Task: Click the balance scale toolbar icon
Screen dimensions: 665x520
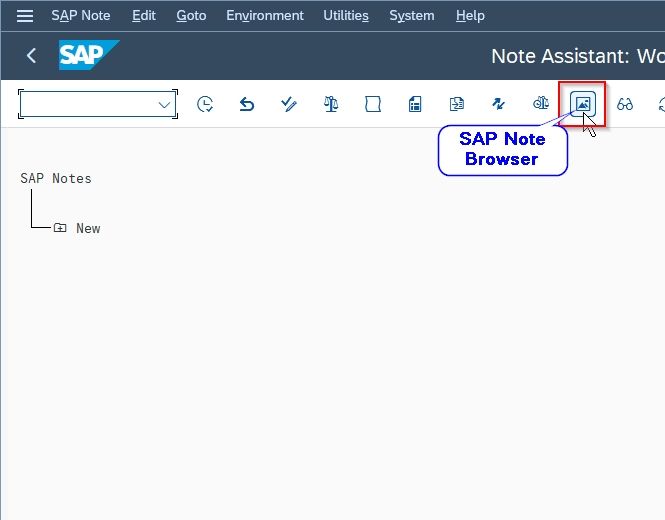Action: 331,104
